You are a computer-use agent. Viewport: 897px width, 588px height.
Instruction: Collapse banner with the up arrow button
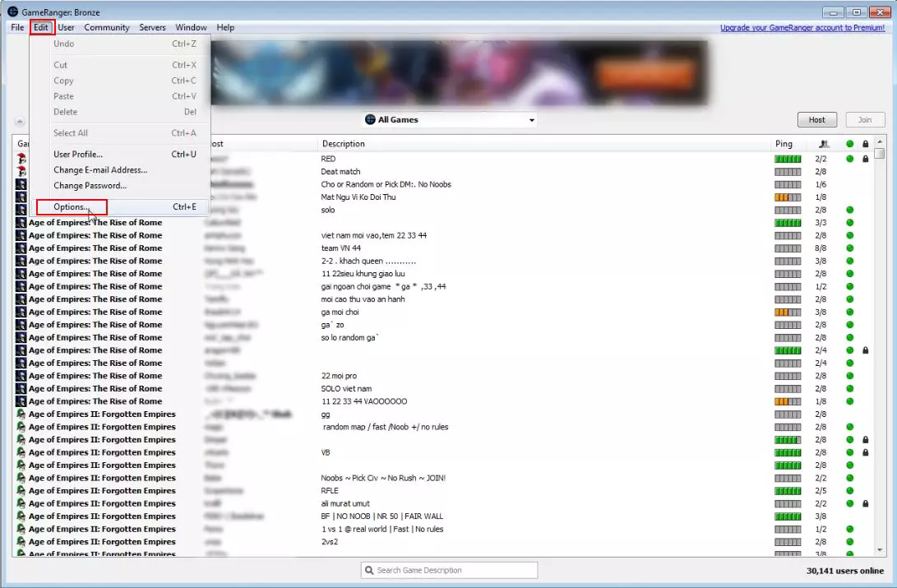click(x=20, y=121)
